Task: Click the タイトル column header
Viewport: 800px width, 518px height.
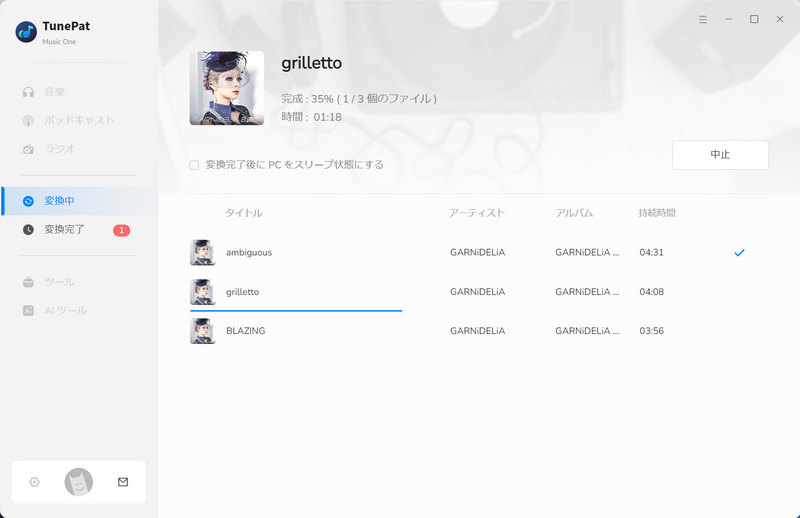Action: pyautogui.click(x=244, y=213)
